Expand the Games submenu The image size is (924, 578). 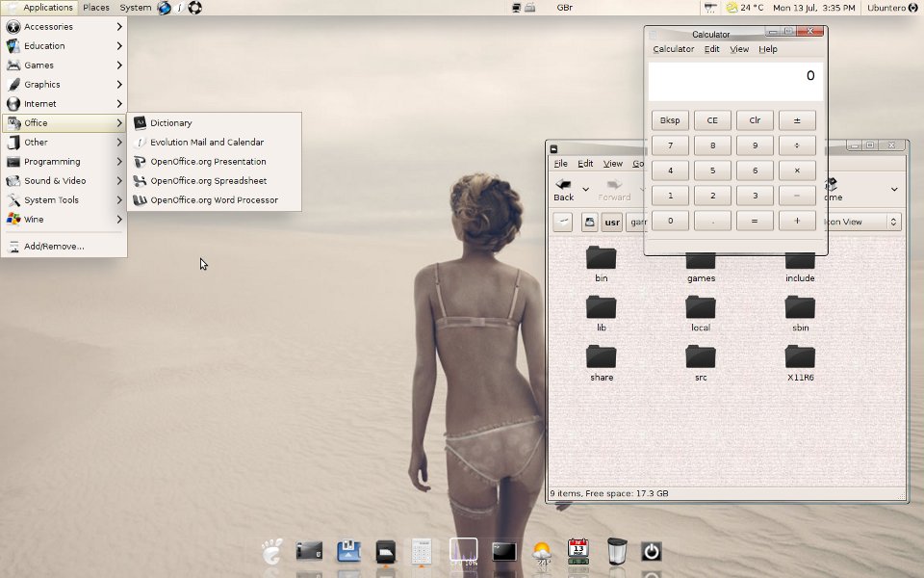pyautogui.click(x=64, y=65)
